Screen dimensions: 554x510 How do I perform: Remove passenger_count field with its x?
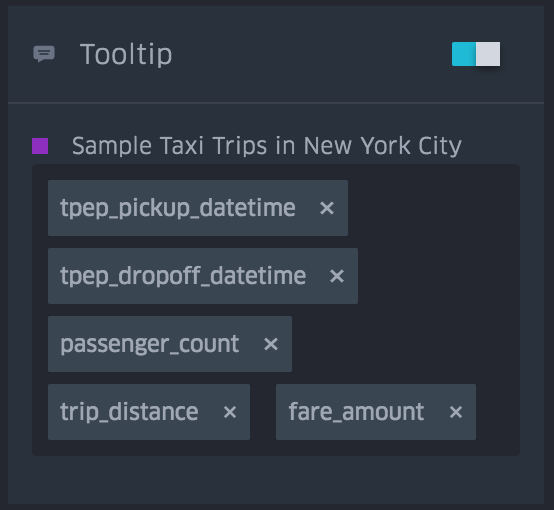[x=271, y=344]
